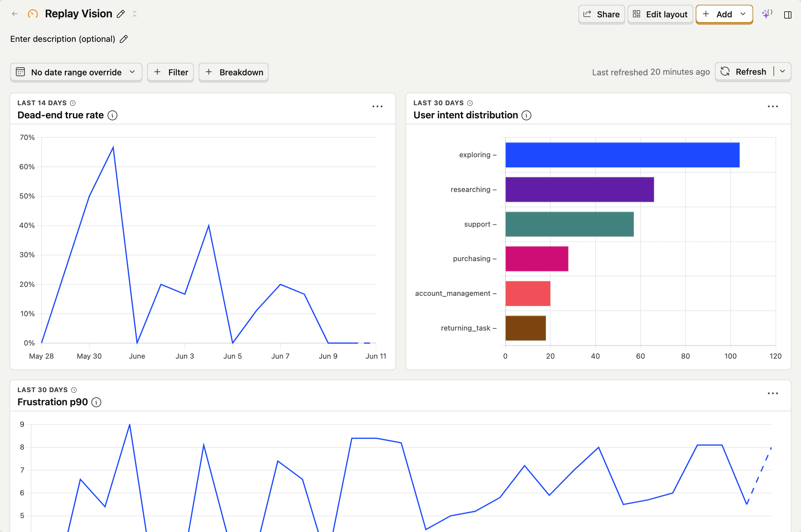
Task: Open the User intent distribution insight title
Action: 465,115
